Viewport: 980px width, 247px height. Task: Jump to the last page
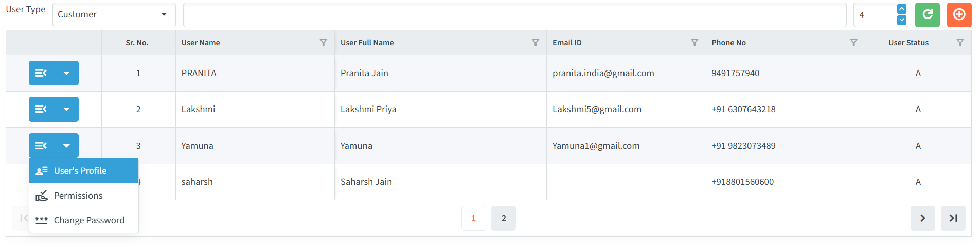(x=953, y=218)
